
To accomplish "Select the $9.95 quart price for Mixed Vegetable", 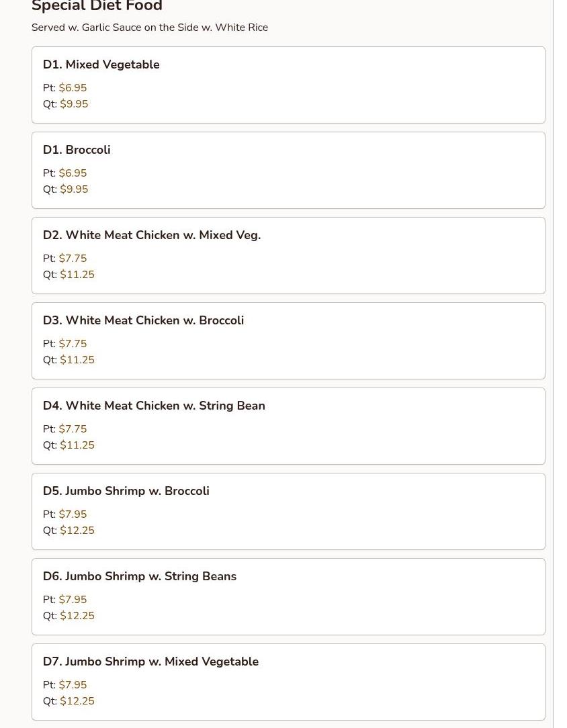I will point(74,104).
